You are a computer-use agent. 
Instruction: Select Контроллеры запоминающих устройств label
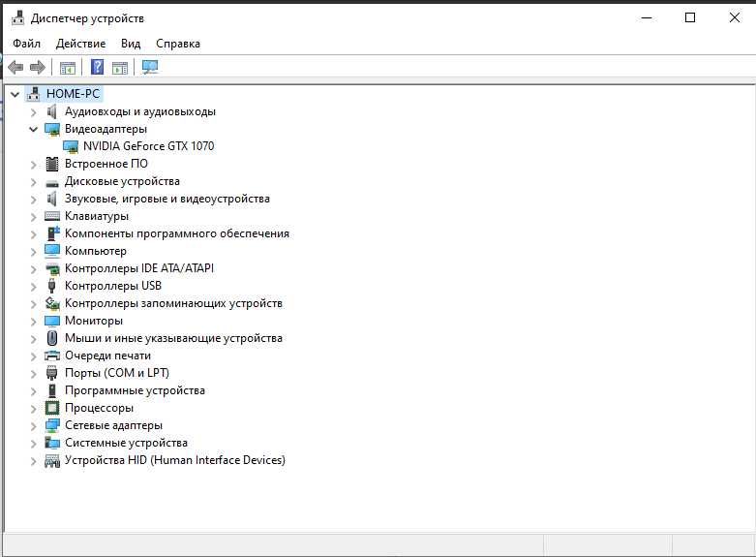pos(173,303)
